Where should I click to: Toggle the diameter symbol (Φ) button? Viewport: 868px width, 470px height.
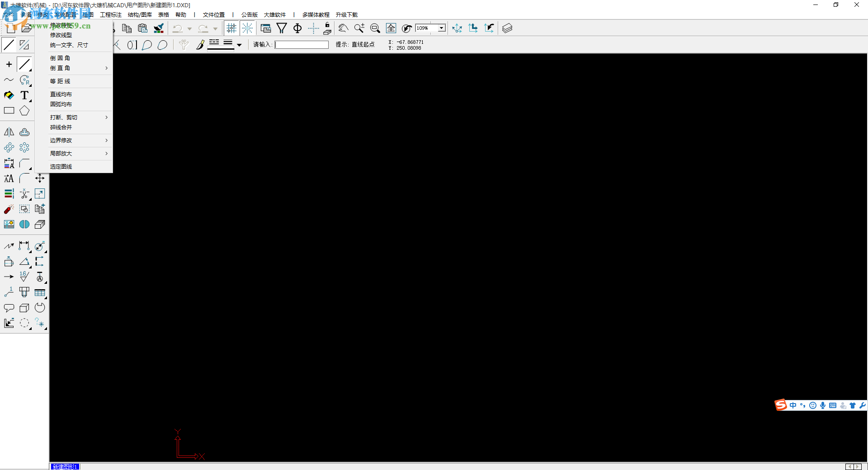pyautogui.click(x=297, y=28)
